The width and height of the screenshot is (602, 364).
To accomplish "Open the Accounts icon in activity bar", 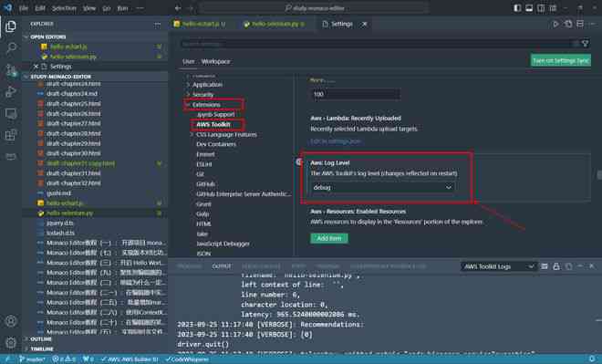I will (x=11, y=320).
